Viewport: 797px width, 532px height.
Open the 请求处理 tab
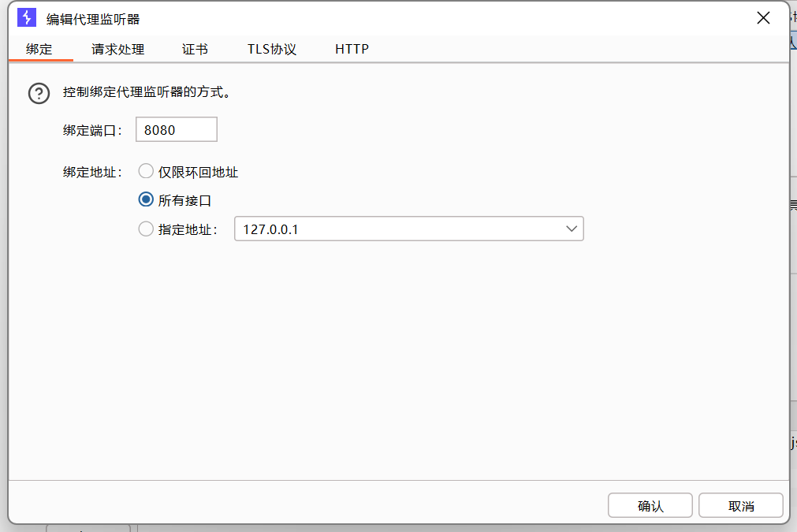[117, 49]
